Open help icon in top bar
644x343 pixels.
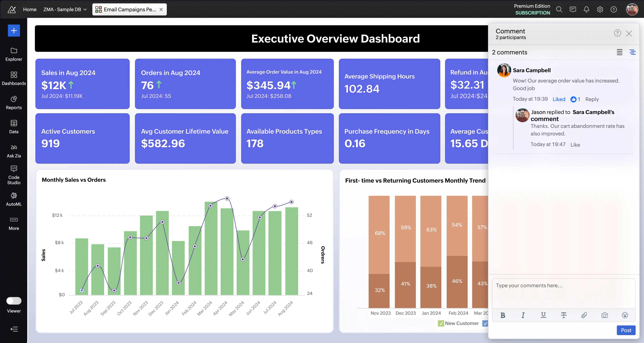coord(614,9)
